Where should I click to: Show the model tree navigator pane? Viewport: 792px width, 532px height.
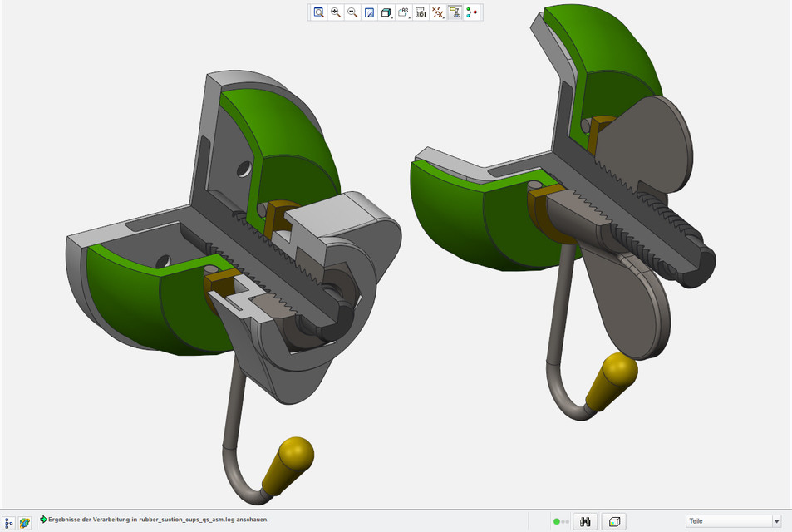tap(9, 522)
